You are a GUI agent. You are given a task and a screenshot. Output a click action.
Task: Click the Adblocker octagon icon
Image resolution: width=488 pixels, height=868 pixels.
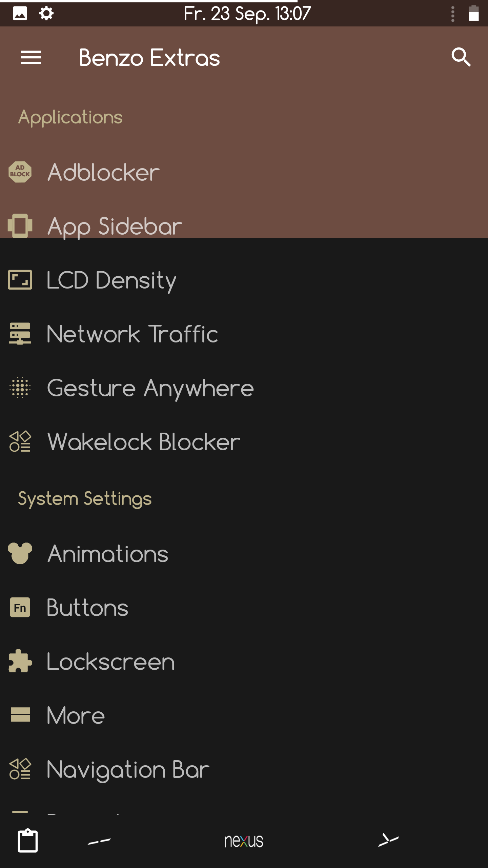(20, 172)
